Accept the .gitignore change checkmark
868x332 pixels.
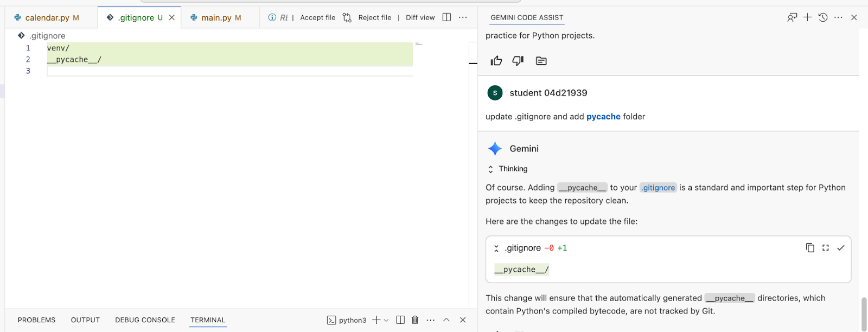(841, 248)
